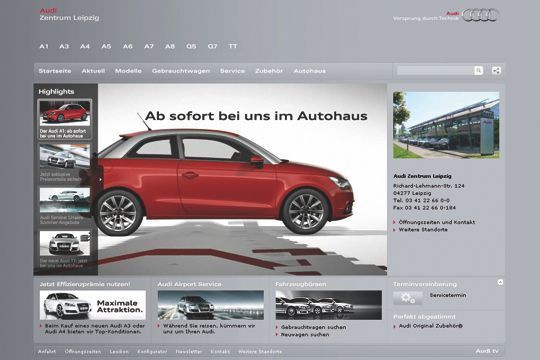Open Audi Original Zubehör link
This screenshot has width=540, height=360.
(x=430, y=326)
